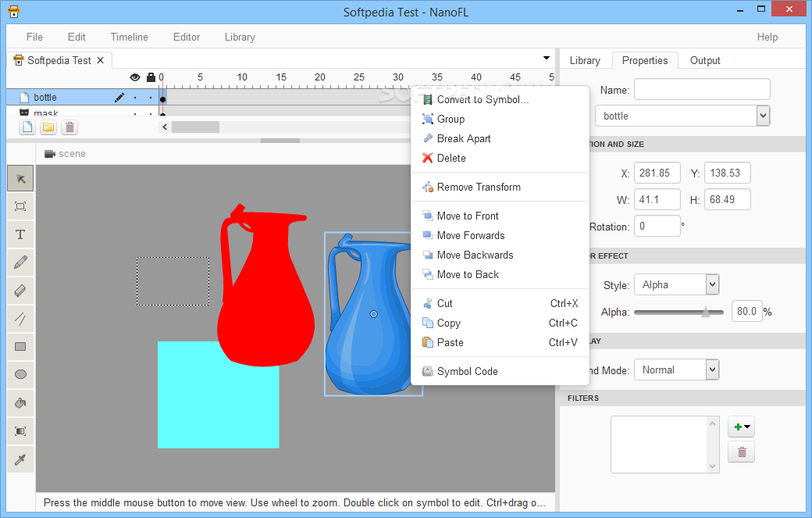Select the Pencil tool
The width and height of the screenshot is (812, 518).
[x=20, y=263]
